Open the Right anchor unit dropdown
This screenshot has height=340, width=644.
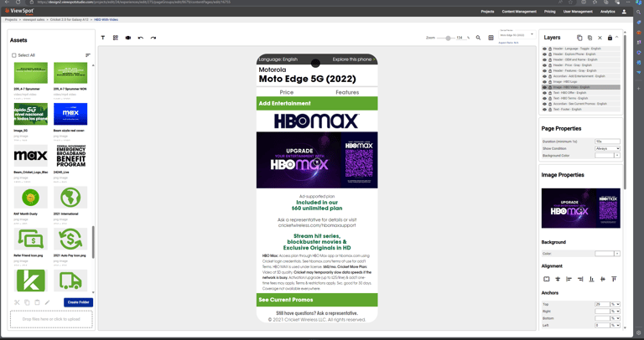coord(615,312)
